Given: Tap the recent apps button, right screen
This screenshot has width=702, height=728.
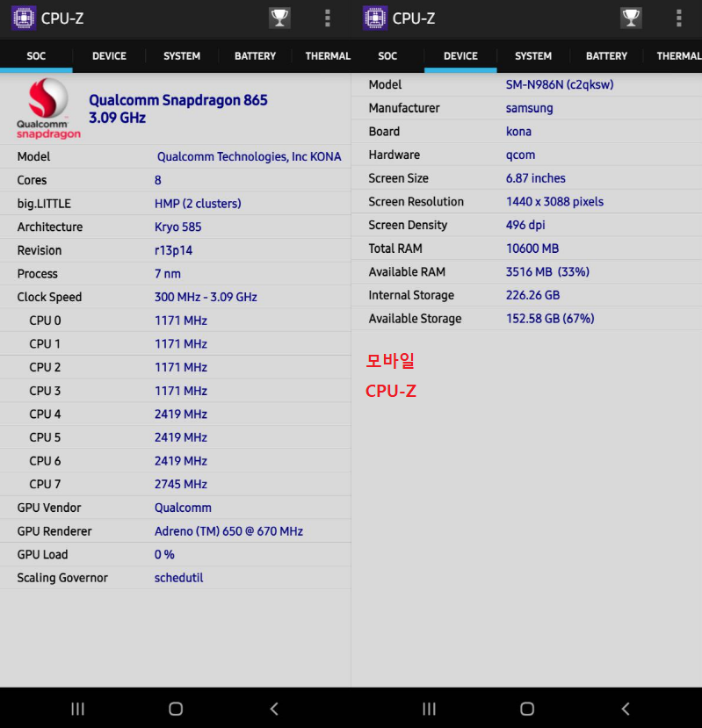Looking at the screenshot, I should click(x=429, y=709).
